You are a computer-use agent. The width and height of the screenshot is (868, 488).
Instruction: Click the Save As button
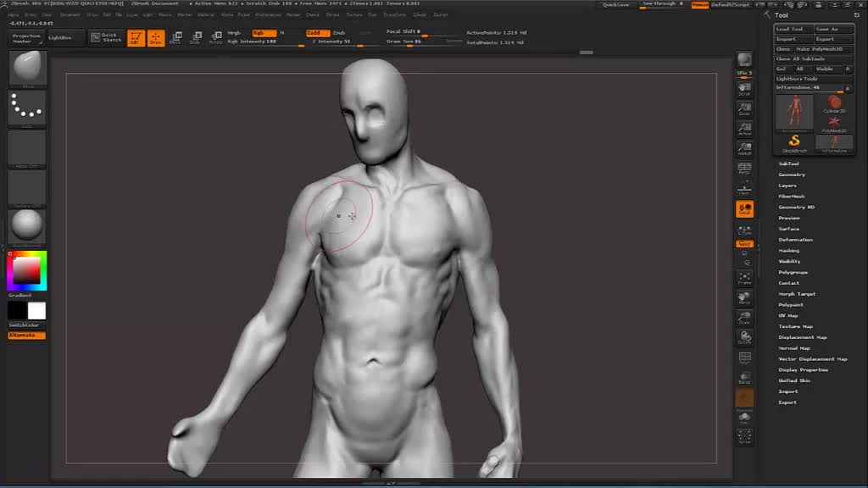pos(834,30)
